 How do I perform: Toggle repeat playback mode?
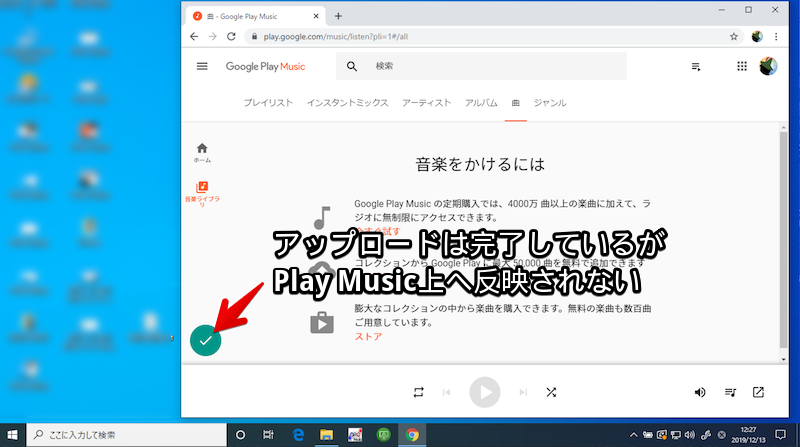click(418, 392)
